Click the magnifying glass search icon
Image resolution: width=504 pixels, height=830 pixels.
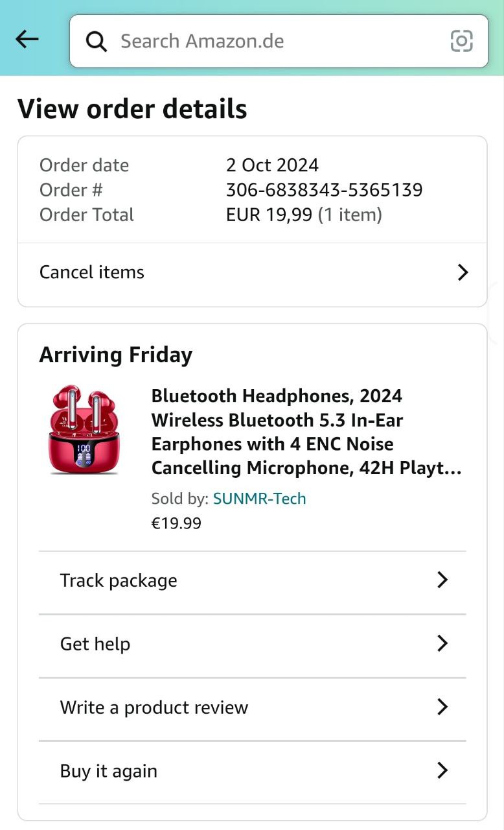point(97,41)
